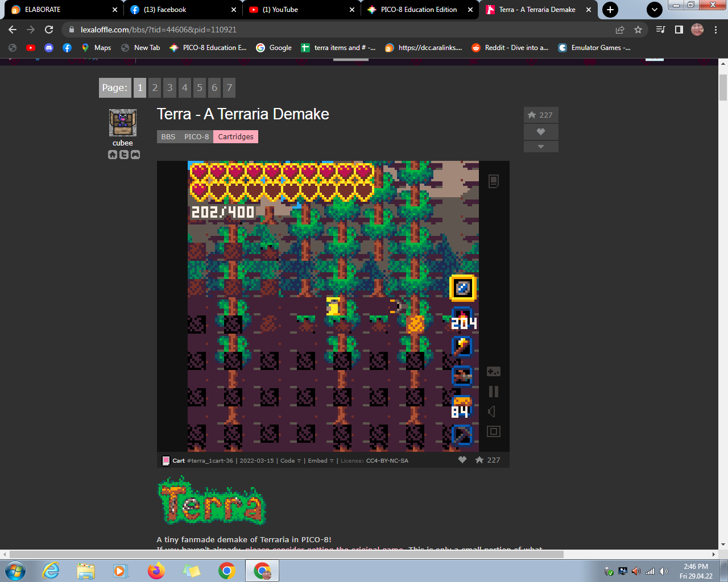Image resolution: width=728 pixels, height=582 pixels.
Task: Select the pickaxe hotbar slot
Action: (462, 435)
